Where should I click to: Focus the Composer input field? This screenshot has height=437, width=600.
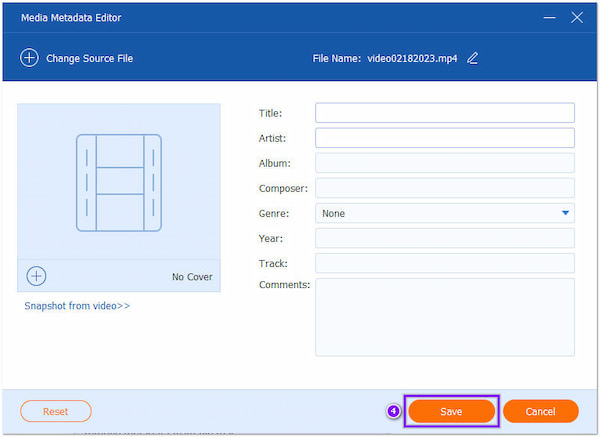(445, 188)
